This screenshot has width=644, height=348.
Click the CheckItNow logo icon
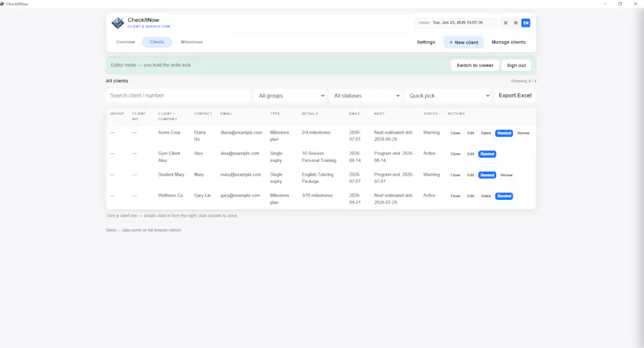118,23
